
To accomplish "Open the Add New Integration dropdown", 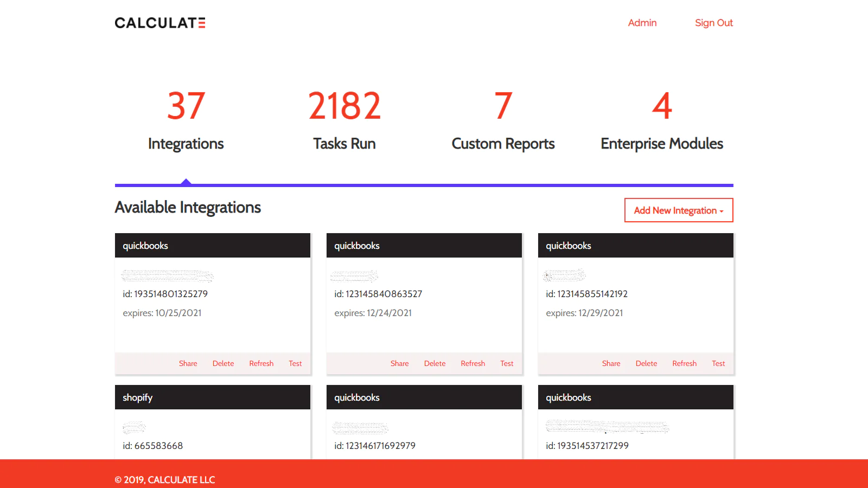I will [679, 210].
